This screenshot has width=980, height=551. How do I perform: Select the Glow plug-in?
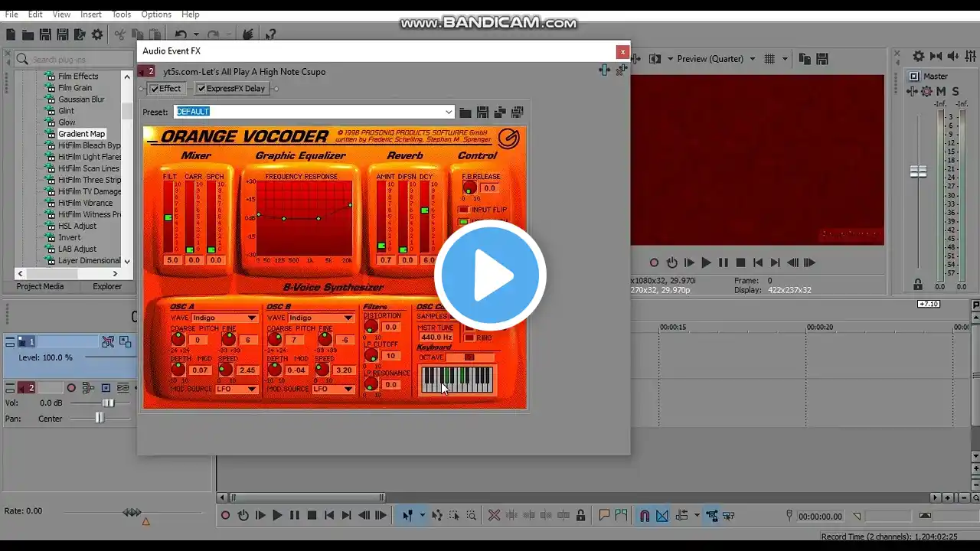click(67, 122)
